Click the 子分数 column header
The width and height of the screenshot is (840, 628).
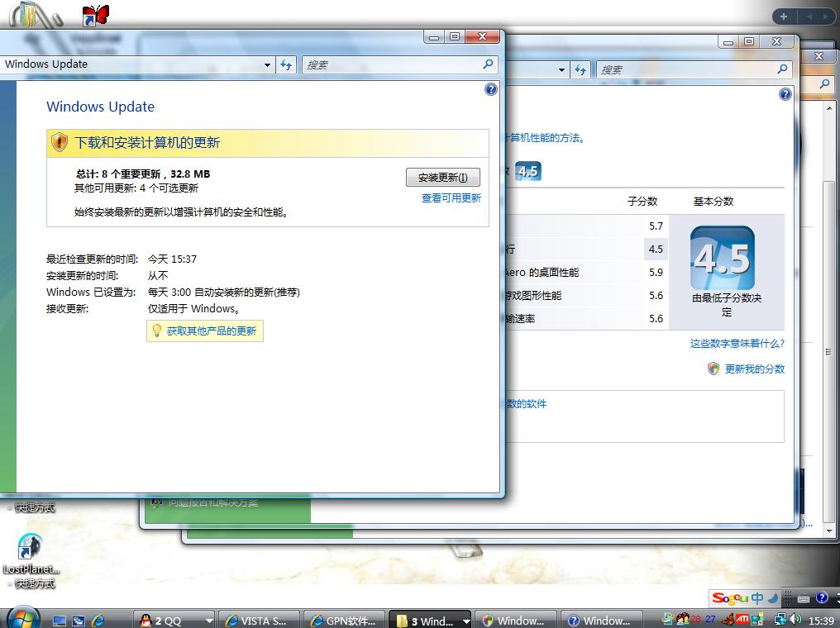(642, 202)
